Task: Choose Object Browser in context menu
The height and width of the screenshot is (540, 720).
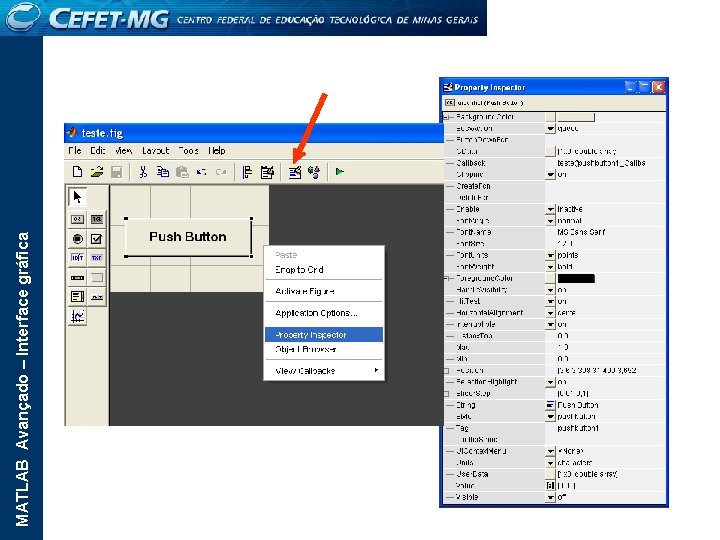Action: 324,349
